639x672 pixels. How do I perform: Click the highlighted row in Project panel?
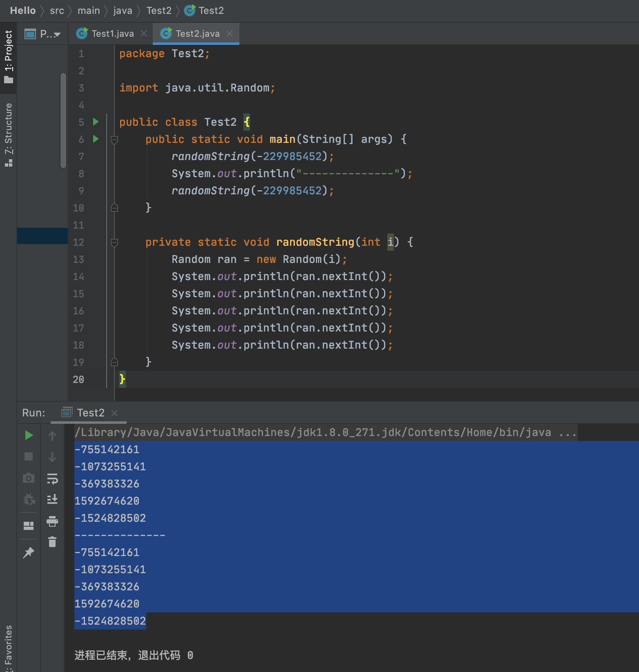(x=42, y=236)
